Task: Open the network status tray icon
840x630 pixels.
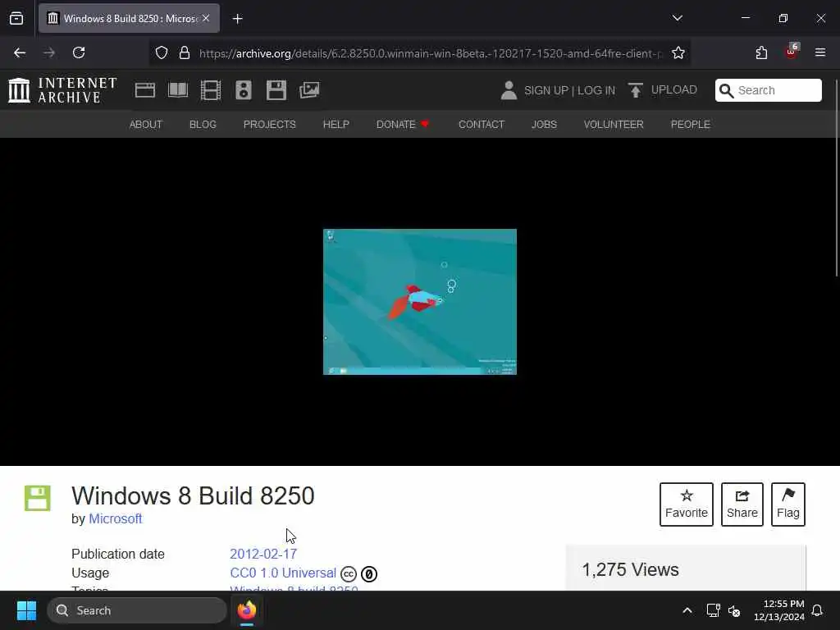Action: [713, 610]
